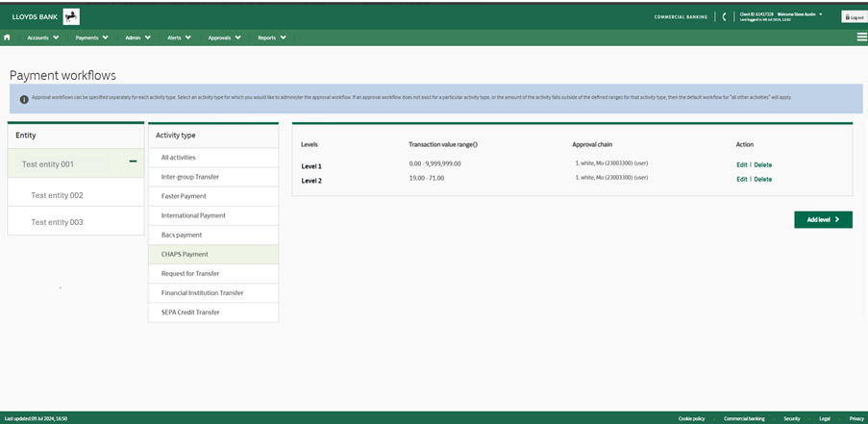The image size is (868, 424).
Task: Select Request for Transfer activity type
Action: pos(213,274)
